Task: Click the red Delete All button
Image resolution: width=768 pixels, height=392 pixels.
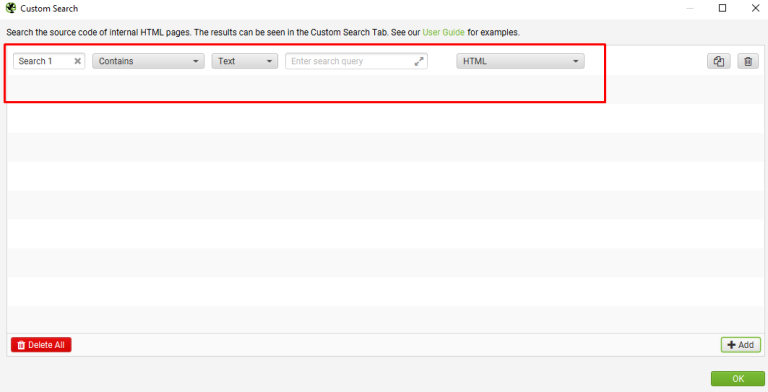Action: tap(41, 345)
